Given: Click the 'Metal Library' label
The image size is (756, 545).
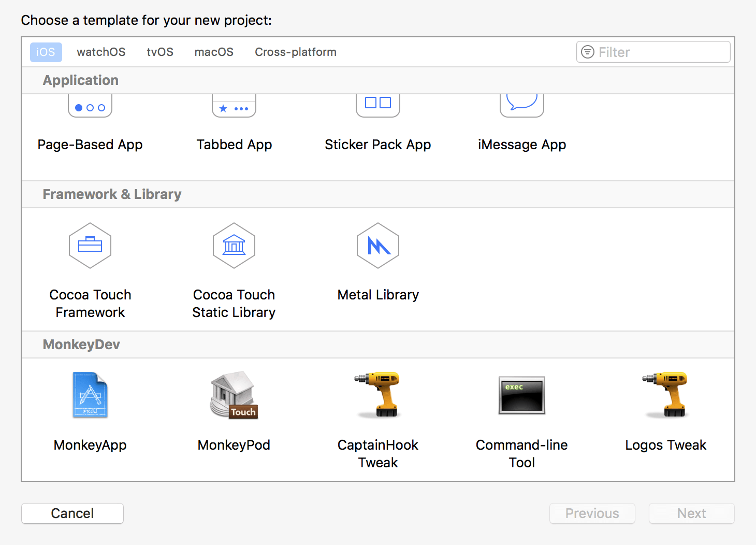Looking at the screenshot, I should (378, 295).
